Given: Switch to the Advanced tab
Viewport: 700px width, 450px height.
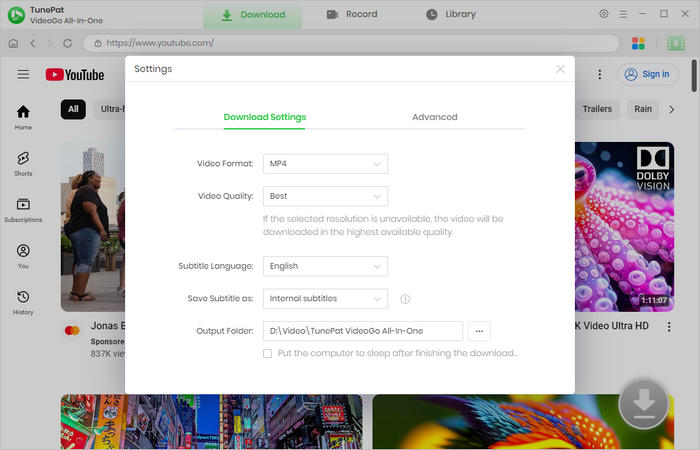Looking at the screenshot, I should (434, 117).
